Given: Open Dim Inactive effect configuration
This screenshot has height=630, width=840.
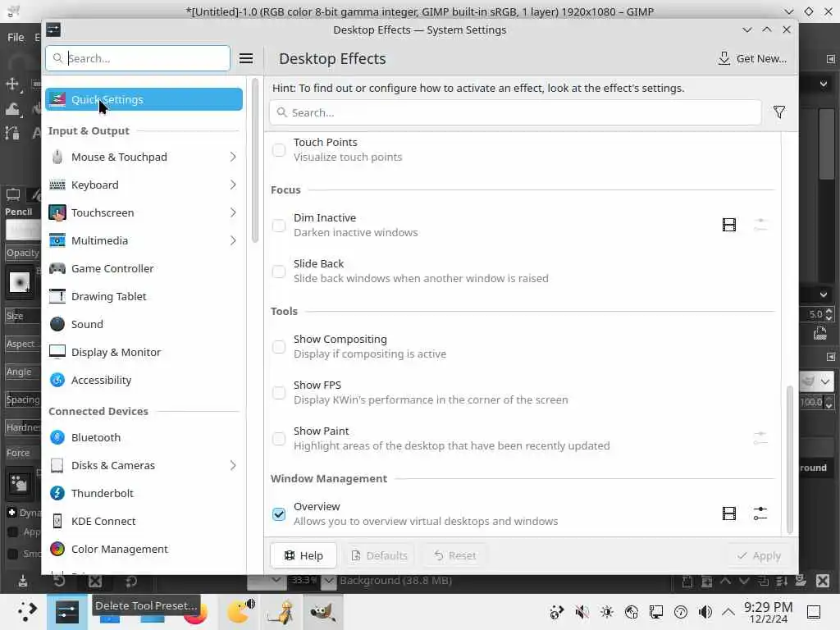Looking at the screenshot, I should [x=760, y=225].
